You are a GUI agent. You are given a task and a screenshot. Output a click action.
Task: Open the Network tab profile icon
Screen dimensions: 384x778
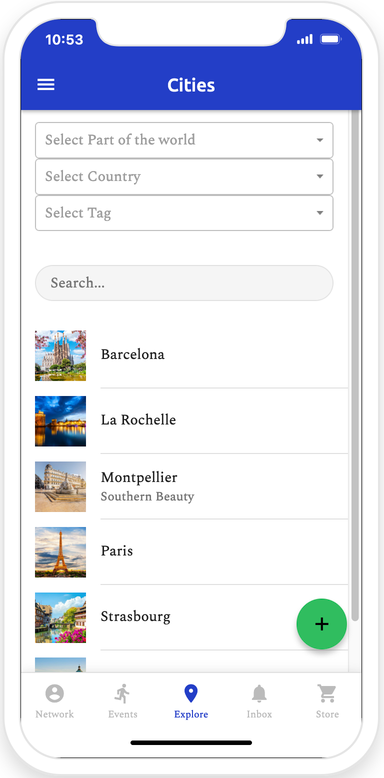(55, 693)
